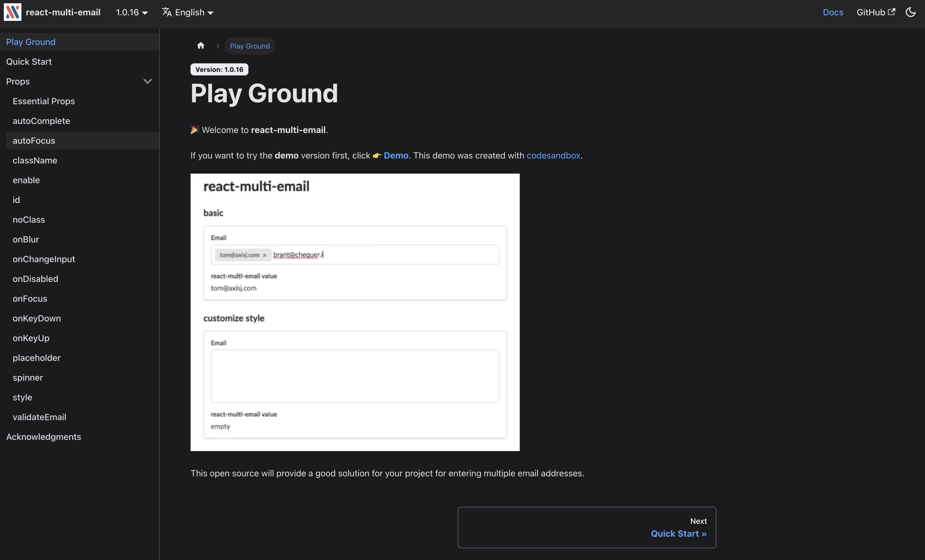Screen dimensions: 925x560
Task: Open the 1.0.16 version dropdown
Action: [131, 12]
